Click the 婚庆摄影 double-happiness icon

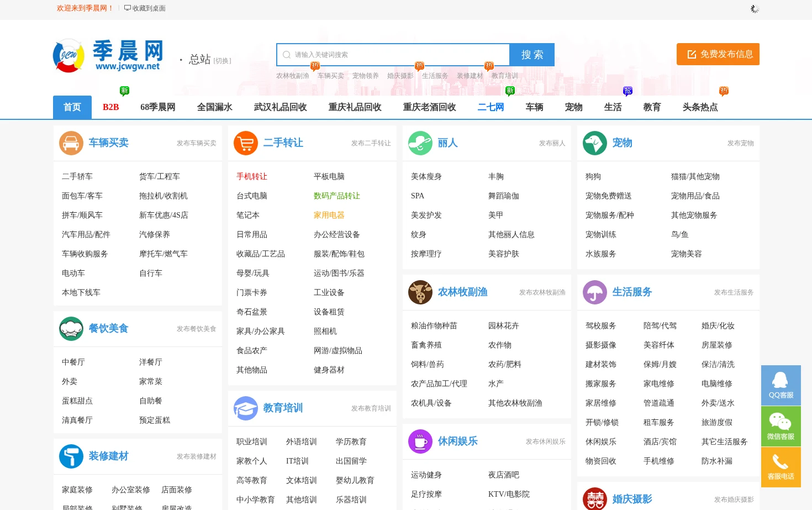coord(595,499)
